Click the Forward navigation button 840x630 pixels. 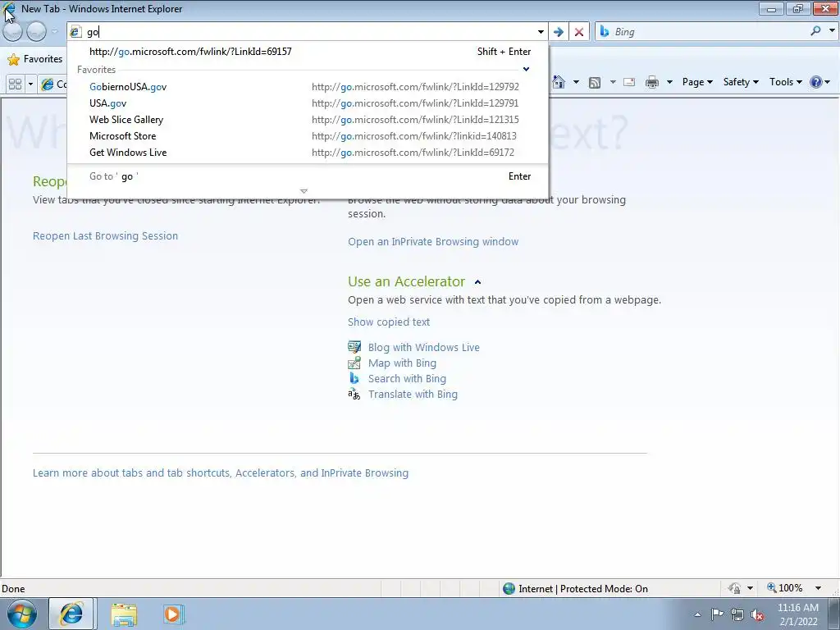click(x=36, y=32)
